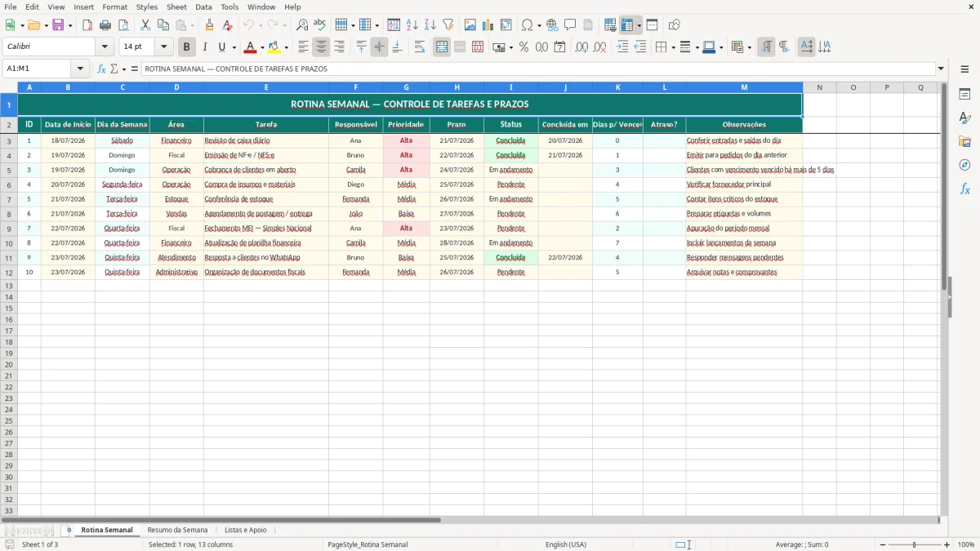Click the formula equals sign button
The width and height of the screenshot is (980, 551).
(135, 69)
